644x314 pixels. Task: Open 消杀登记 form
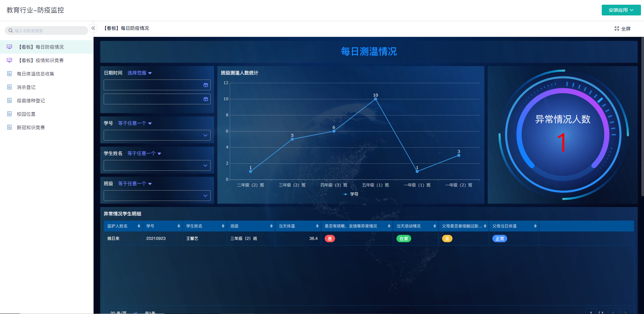(x=47, y=87)
